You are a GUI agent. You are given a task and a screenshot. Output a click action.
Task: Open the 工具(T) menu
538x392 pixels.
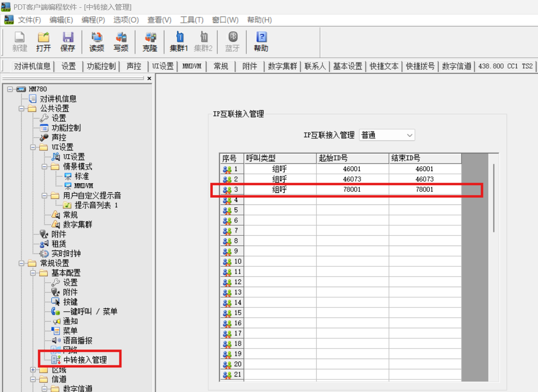[191, 20]
